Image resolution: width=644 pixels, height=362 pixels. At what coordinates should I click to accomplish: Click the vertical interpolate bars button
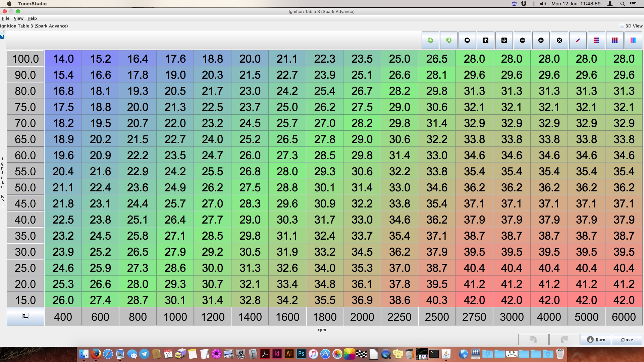pos(615,40)
